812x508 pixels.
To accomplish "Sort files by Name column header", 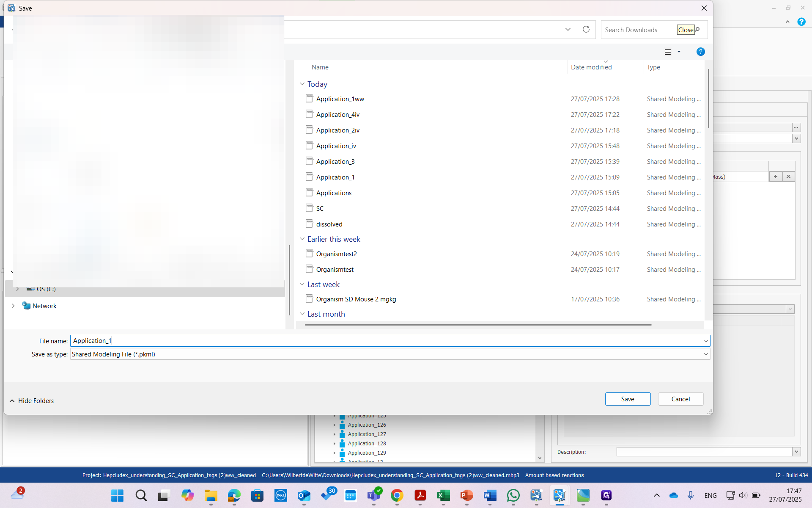I will coord(320,67).
